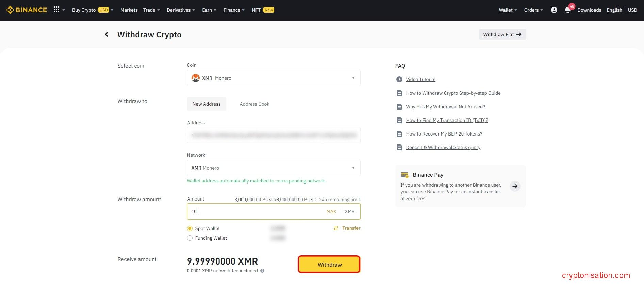Click the Withdraw Fiat button

coord(502,34)
